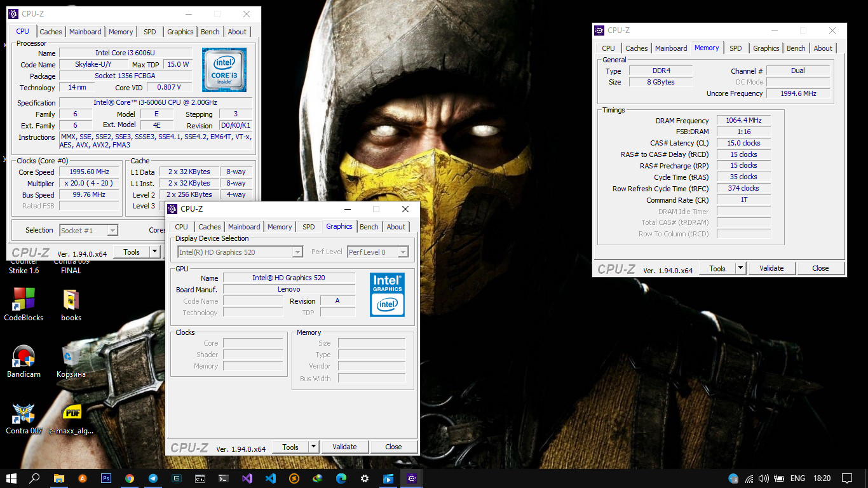Screen dimensions: 868x488
Task: Click the 'Intel Core i3 6006U' name field
Action: (x=125, y=53)
